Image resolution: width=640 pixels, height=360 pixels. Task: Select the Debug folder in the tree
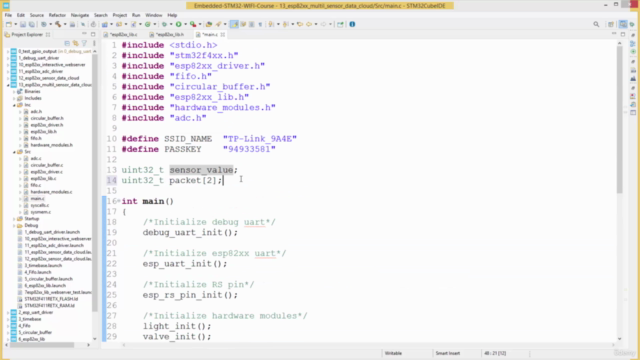click(31, 225)
